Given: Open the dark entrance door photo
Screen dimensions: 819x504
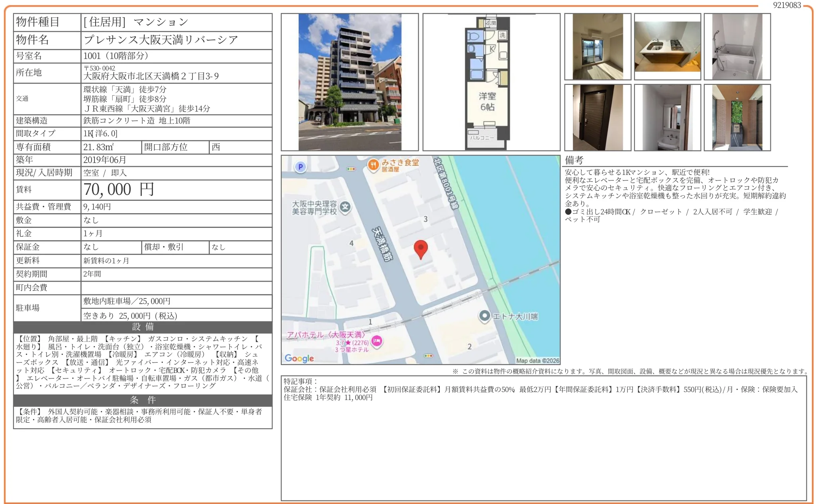Looking at the screenshot, I should 598,118.
